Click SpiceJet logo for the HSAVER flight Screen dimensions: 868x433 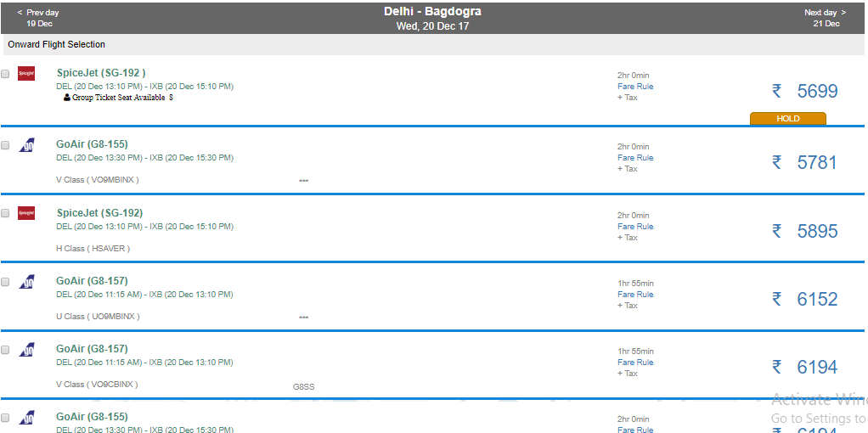(26, 213)
